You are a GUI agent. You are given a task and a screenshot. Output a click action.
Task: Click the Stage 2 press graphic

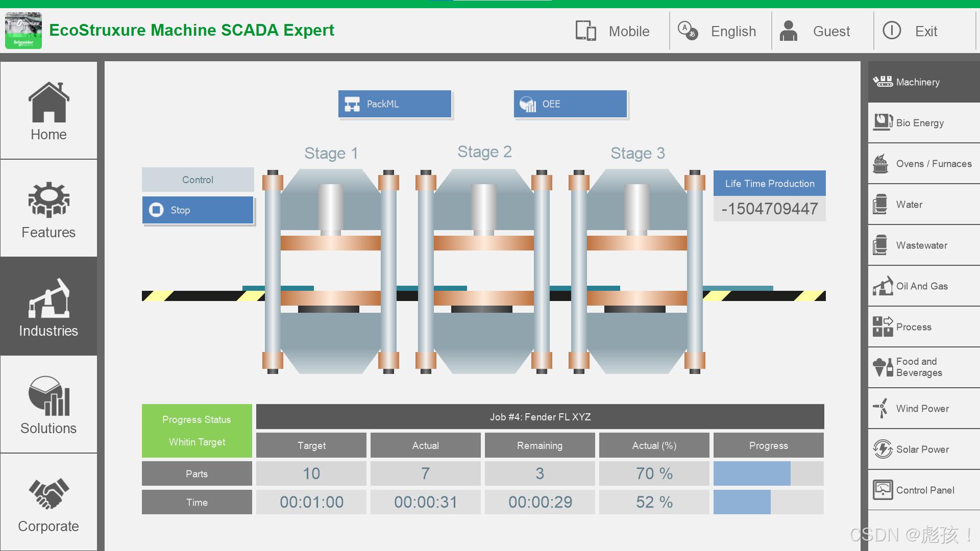click(x=484, y=271)
